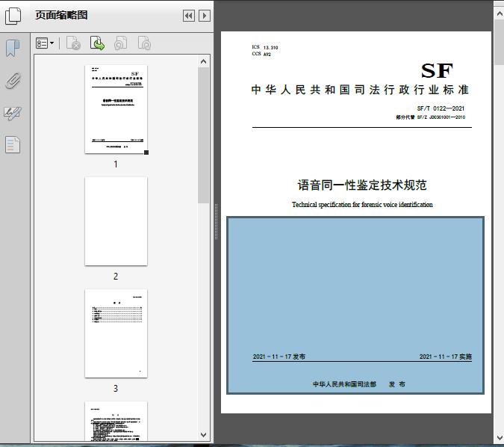This screenshot has width=504, height=447.
Task: Open the thumbnail options dropdown menu
Action: 45,43
